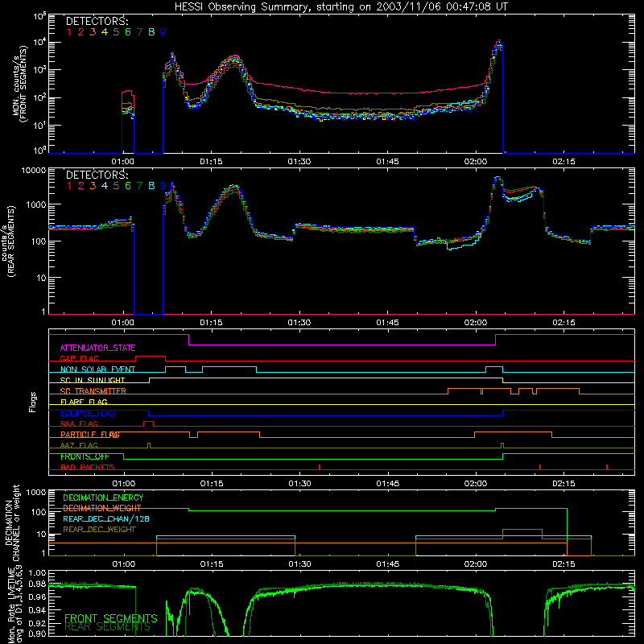
Task: Select the GAP_FLAG label
Action: [x=79, y=358]
